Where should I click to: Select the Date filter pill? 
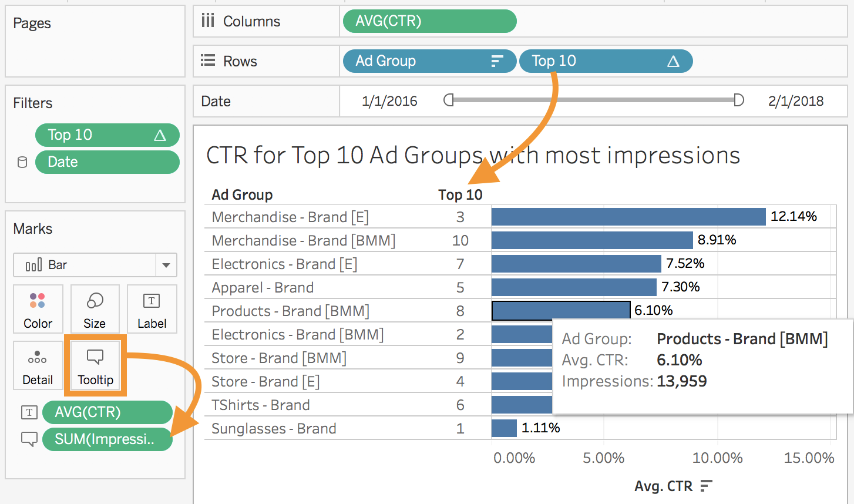coord(107,162)
